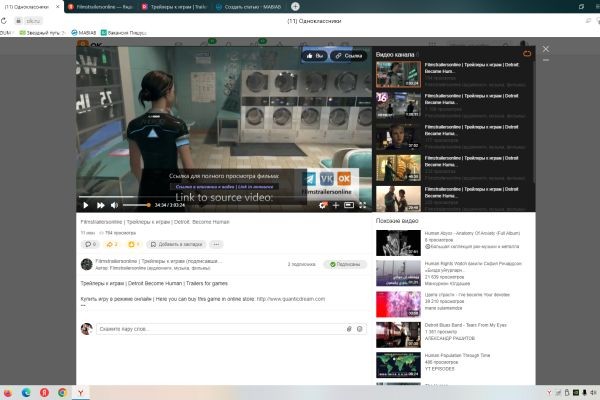Image resolution: width=600 pixels, height=400 pixels.
Task: Open a new browser tab with plus
Action: tap(295, 7)
